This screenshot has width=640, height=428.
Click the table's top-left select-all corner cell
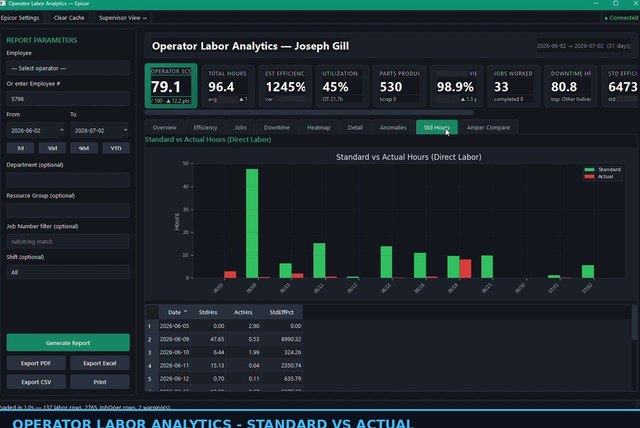click(x=152, y=312)
